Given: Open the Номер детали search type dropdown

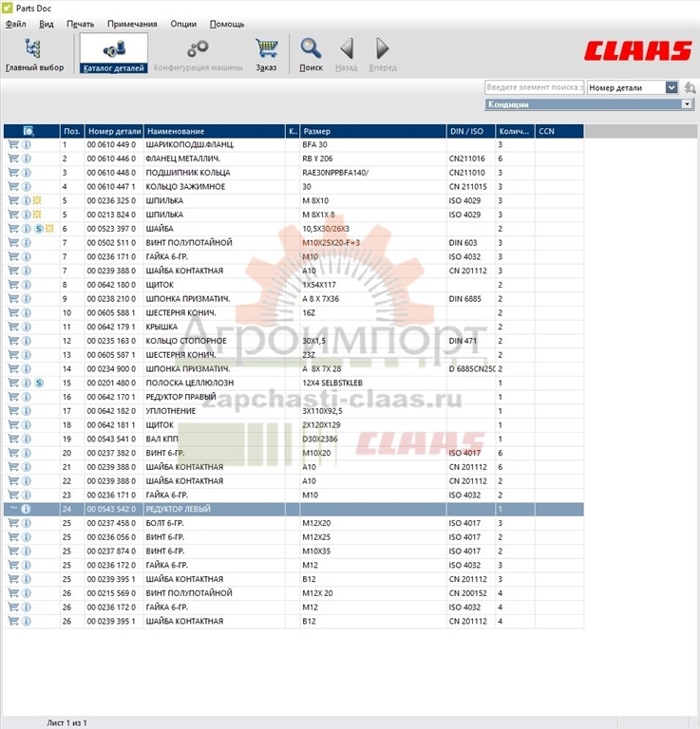Looking at the screenshot, I should [x=672, y=87].
